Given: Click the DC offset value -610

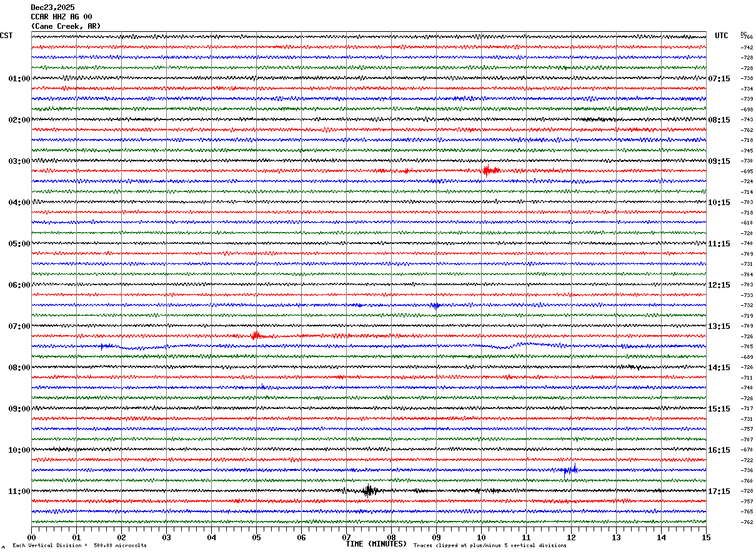Looking at the screenshot, I should 747,223.
